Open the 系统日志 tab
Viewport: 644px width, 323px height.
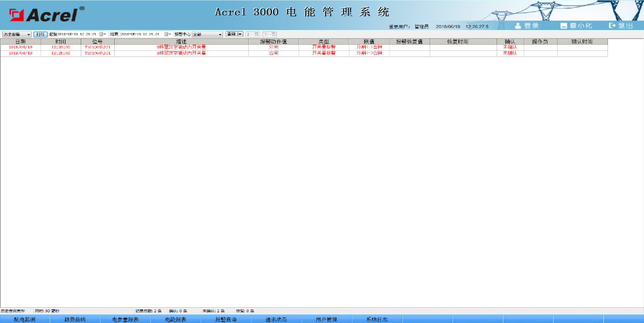tap(376, 319)
